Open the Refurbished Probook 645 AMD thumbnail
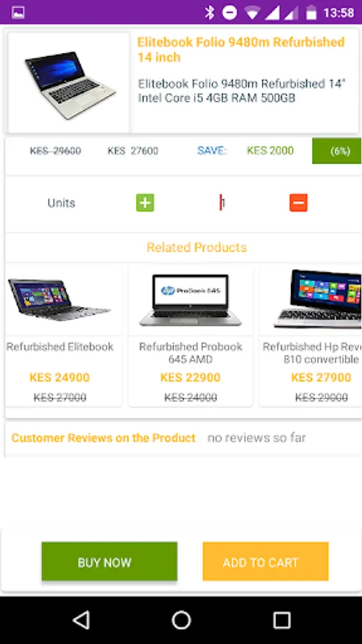 (190, 300)
